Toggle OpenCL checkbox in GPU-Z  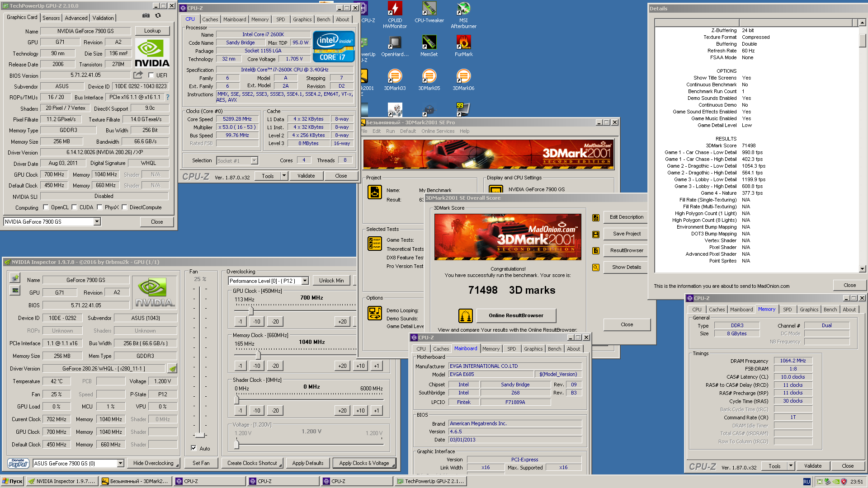46,207
